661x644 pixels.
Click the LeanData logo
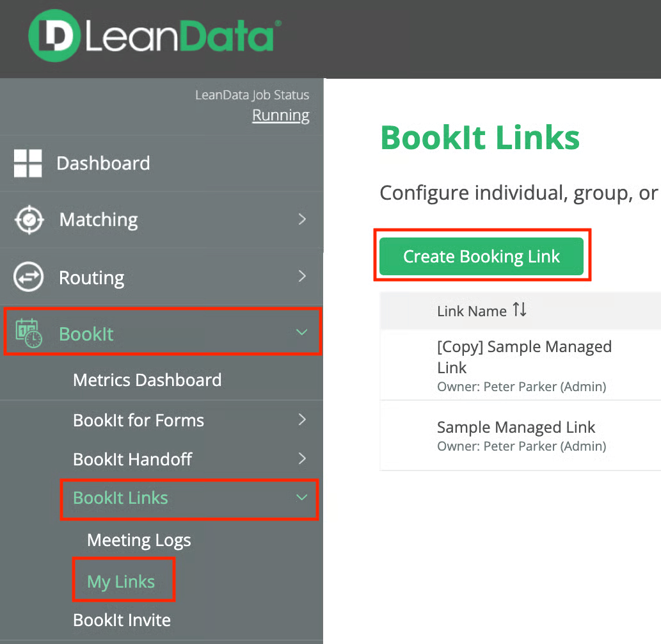[x=155, y=36]
